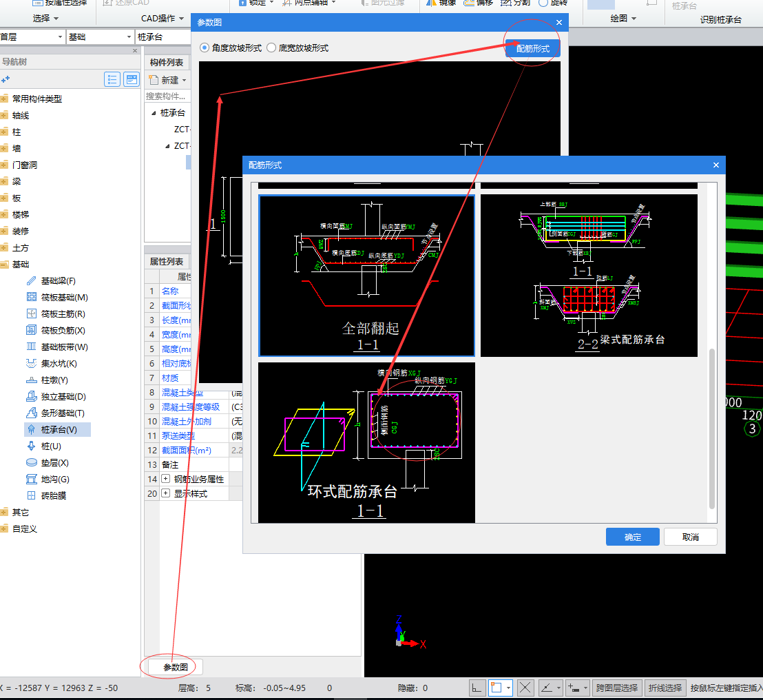Image resolution: width=763 pixels, height=700 pixels.
Task: Select the 环式配筋承台 thumbnail
Action: 367,442
